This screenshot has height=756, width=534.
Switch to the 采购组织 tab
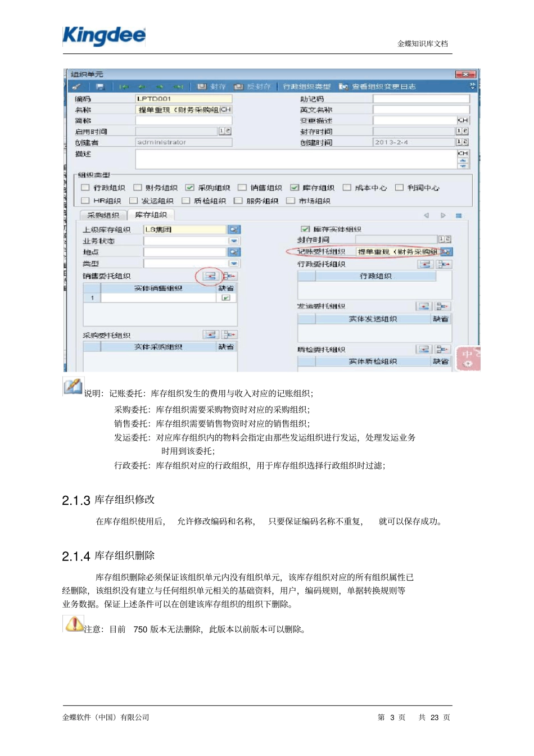click(103, 215)
